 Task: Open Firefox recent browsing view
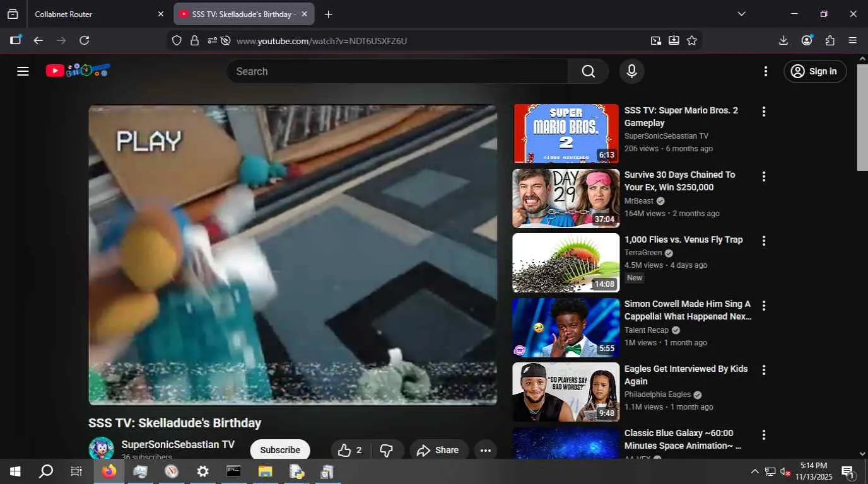[x=13, y=14]
